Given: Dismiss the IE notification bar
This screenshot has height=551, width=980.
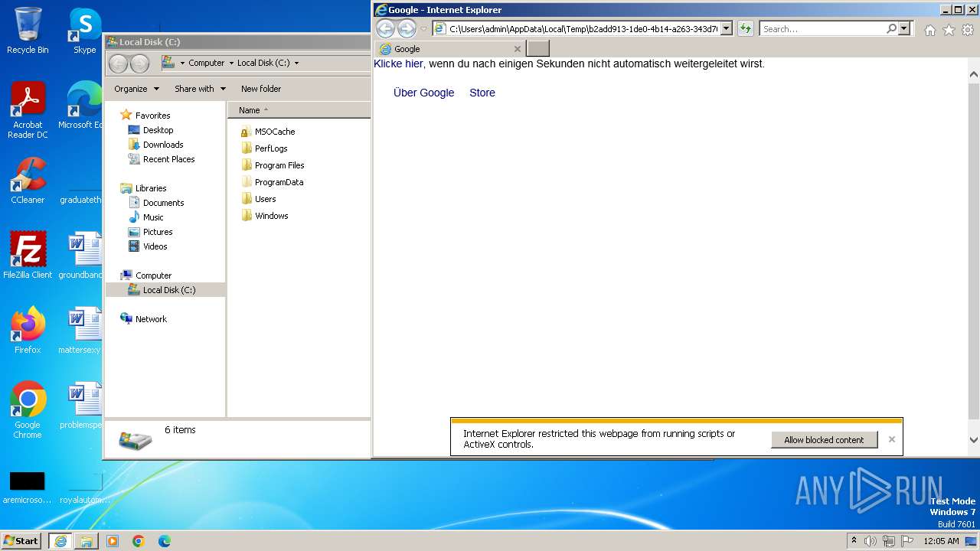Looking at the screenshot, I should [x=891, y=439].
